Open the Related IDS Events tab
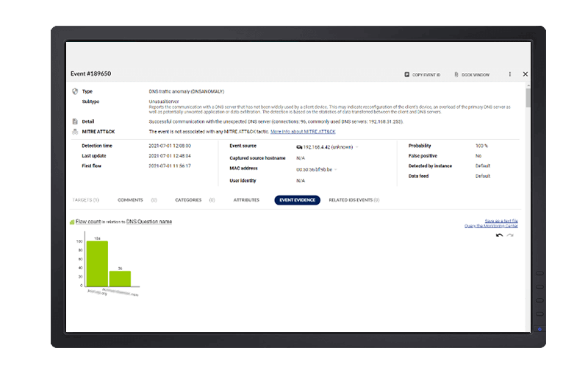588x368 pixels. pos(353,199)
